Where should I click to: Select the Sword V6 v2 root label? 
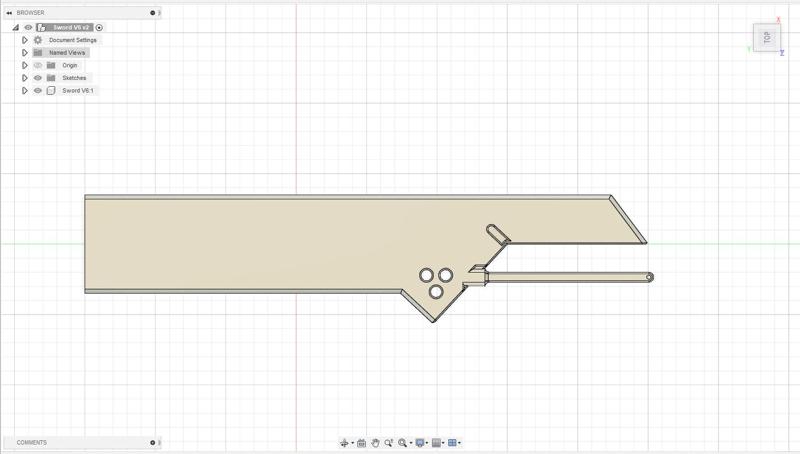click(71, 28)
